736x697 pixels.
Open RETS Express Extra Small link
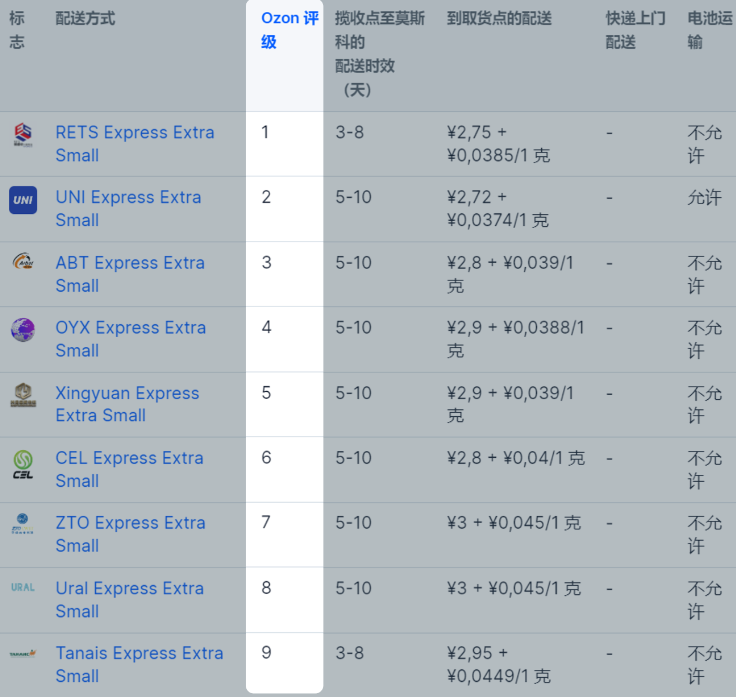135,144
